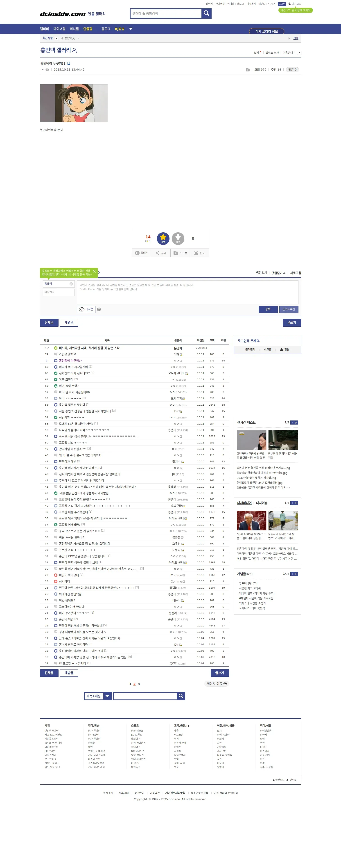The height and width of the screenshot is (868, 341).
Task: Click the bottom list search input field
Action: pyautogui.click(x=145, y=696)
